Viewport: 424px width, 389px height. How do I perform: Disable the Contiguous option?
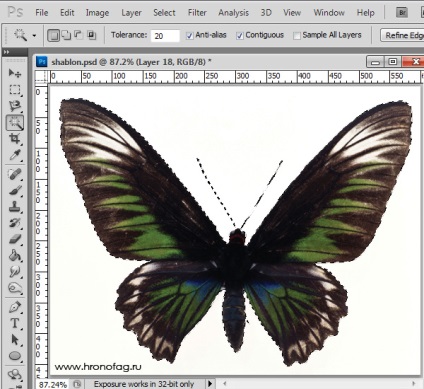240,35
